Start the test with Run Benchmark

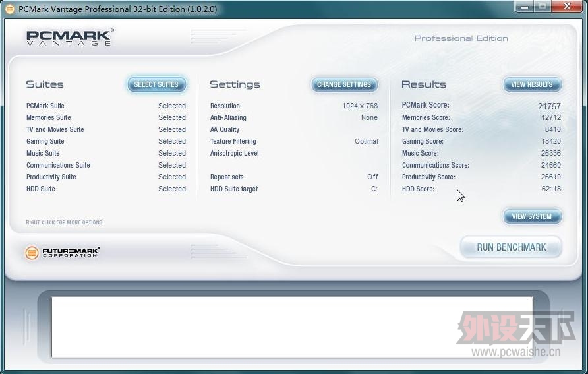click(x=511, y=247)
